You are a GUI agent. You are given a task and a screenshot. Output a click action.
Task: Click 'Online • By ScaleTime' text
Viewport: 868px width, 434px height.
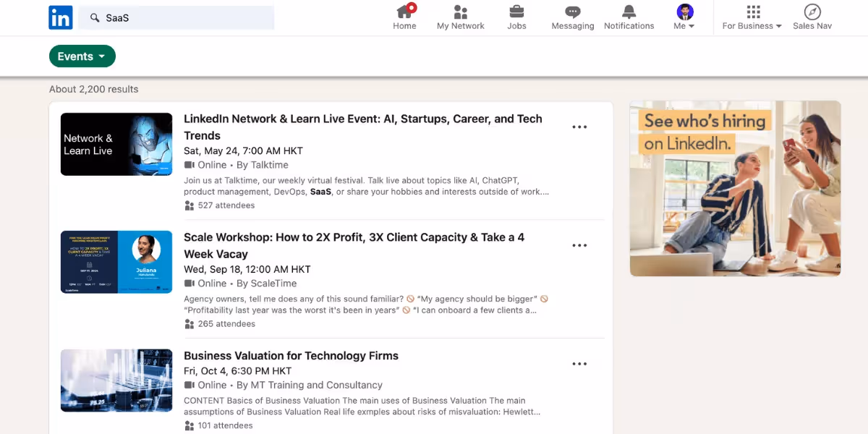247,284
